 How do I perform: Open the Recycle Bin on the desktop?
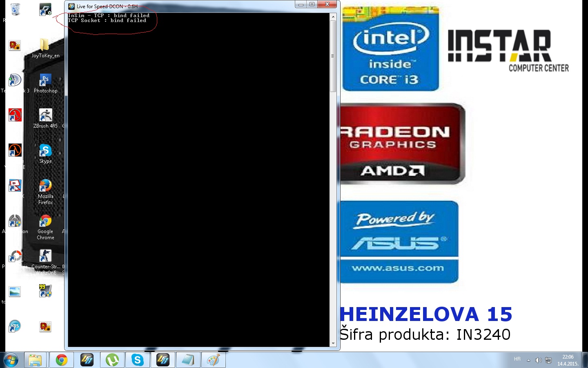[x=15, y=9]
